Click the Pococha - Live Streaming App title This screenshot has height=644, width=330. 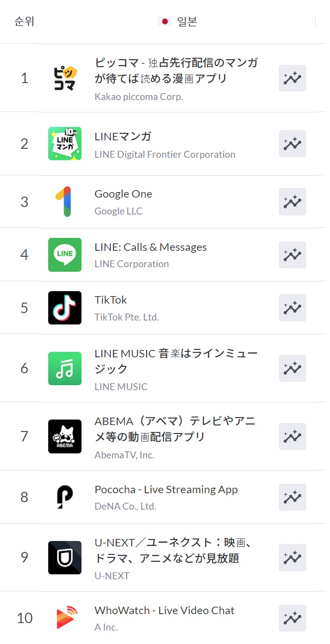pos(166,490)
